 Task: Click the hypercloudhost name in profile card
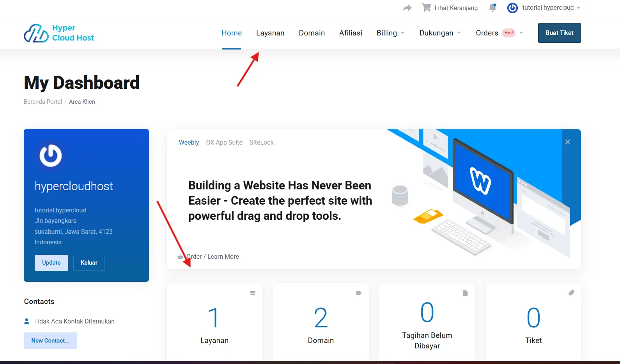(74, 186)
